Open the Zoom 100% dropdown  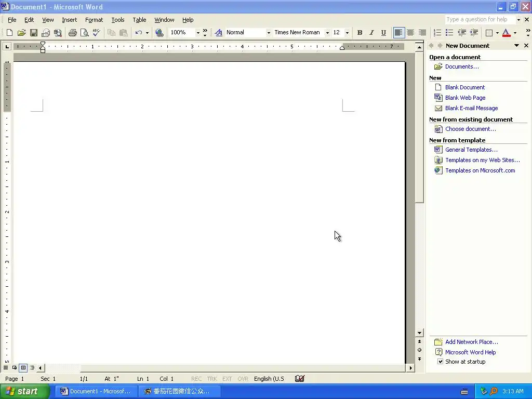coord(198,33)
